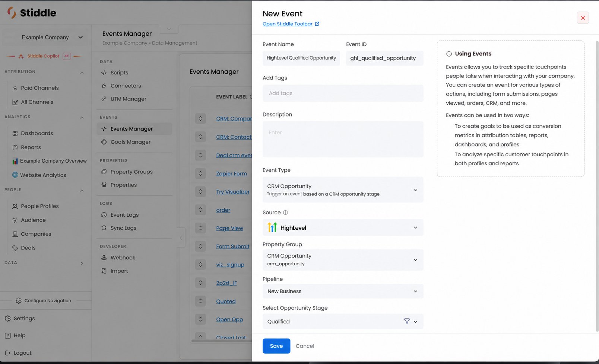Click the Settings gear icon
This screenshot has width=599, height=364.
pyautogui.click(x=8, y=319)
